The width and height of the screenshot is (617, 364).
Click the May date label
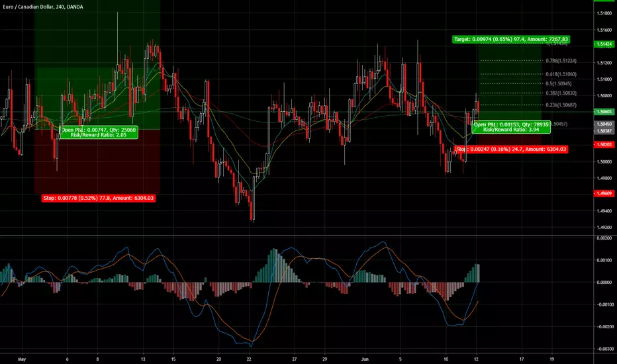pyautogui.click(x=22, y=359)
